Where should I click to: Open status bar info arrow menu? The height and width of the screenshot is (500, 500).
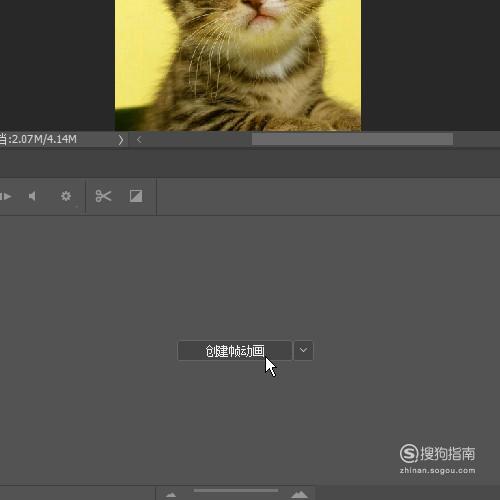[121, 140]
